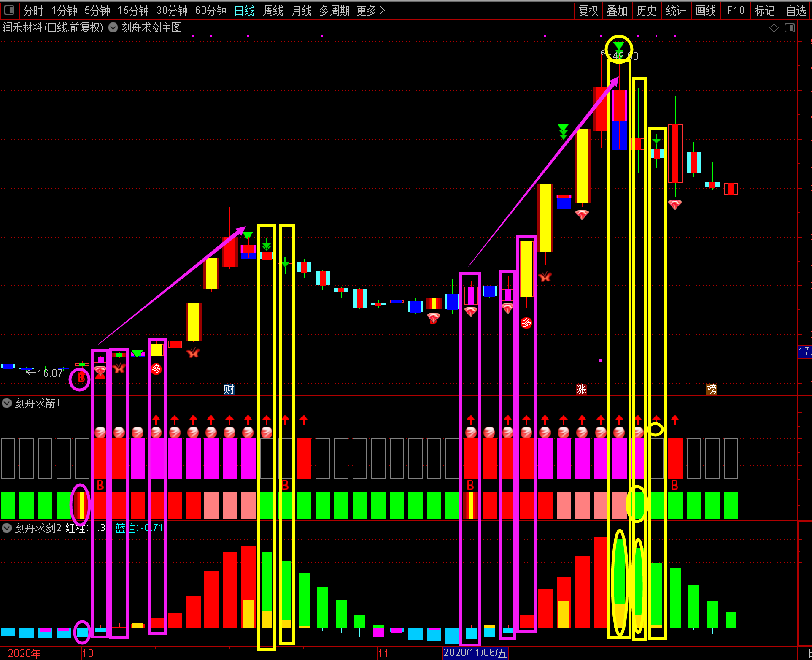Open the 刻舟求剑2 indicator dropdown
Viewport: 812px width, 660px height.
[7, 528]
